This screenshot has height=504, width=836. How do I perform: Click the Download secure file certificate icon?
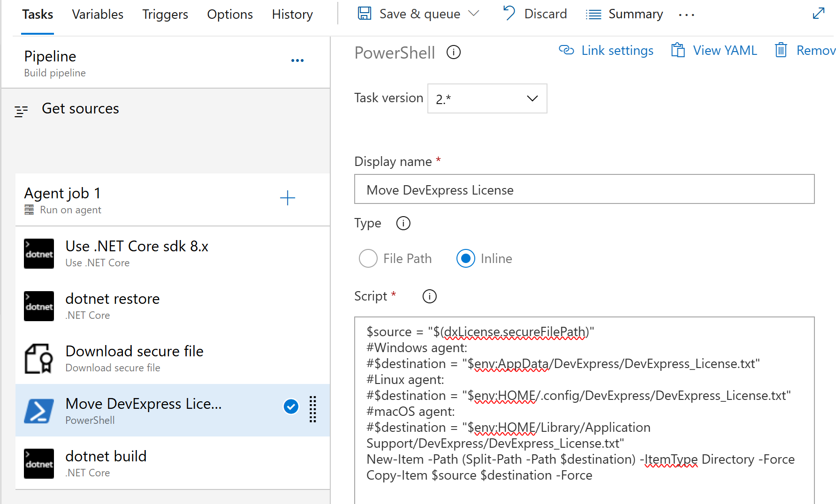pyautogui.click(x=39, y=359)
